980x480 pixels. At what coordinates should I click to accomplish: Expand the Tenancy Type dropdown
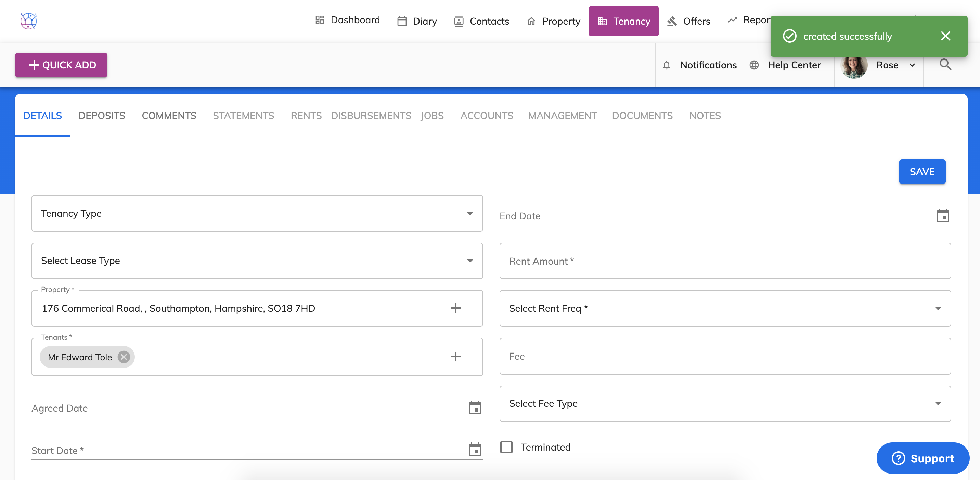470,214
